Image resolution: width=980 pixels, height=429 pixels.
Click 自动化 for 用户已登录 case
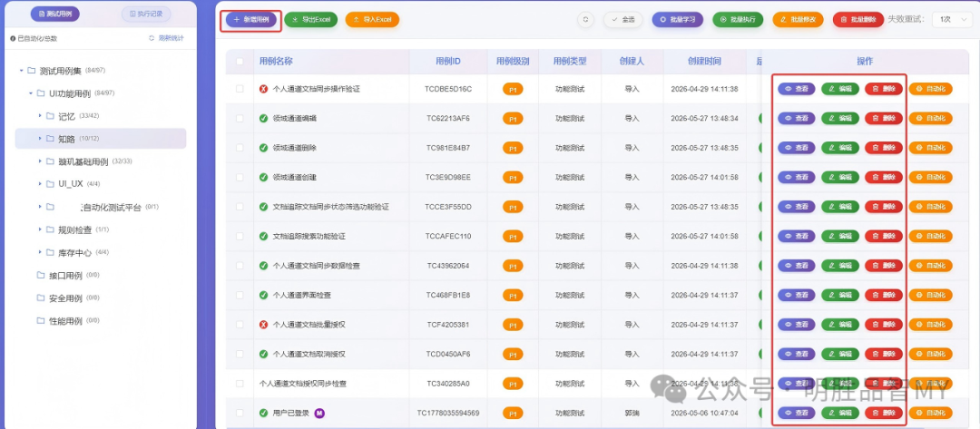[x=930, y=413]
